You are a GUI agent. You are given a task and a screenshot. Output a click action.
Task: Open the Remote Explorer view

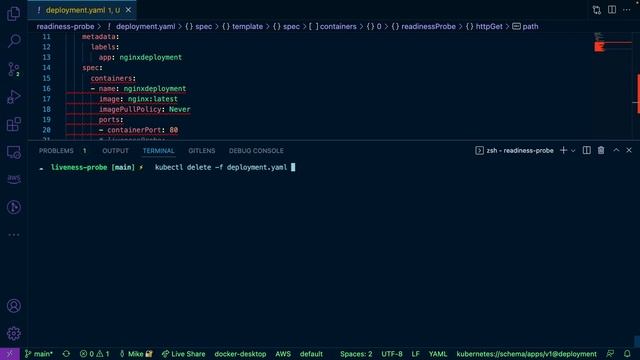click(x=13, y=152)
